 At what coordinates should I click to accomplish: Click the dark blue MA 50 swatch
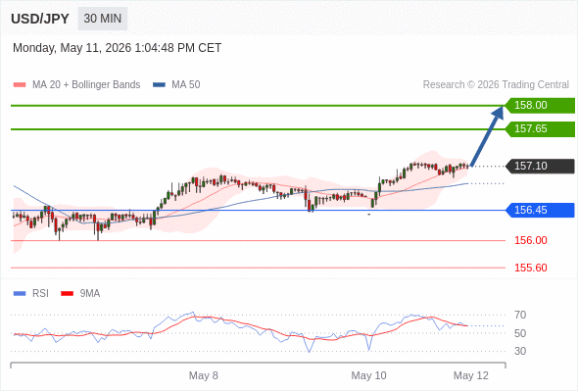(x=160, y=85)
